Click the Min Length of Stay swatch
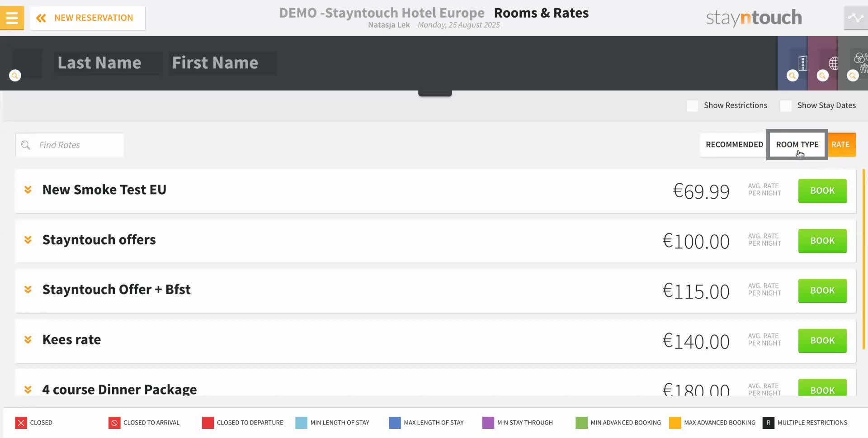 pyautogui.click(x=301, y=423)
